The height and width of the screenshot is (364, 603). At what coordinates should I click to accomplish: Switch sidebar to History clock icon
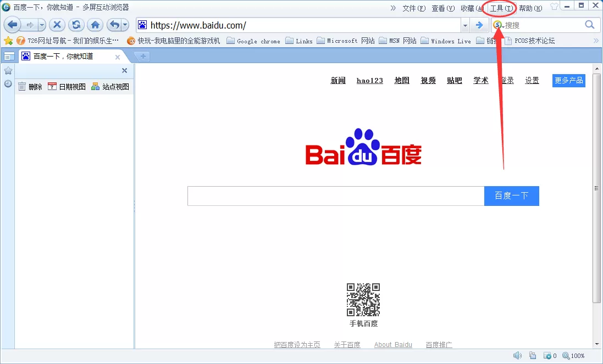point(8,83)
